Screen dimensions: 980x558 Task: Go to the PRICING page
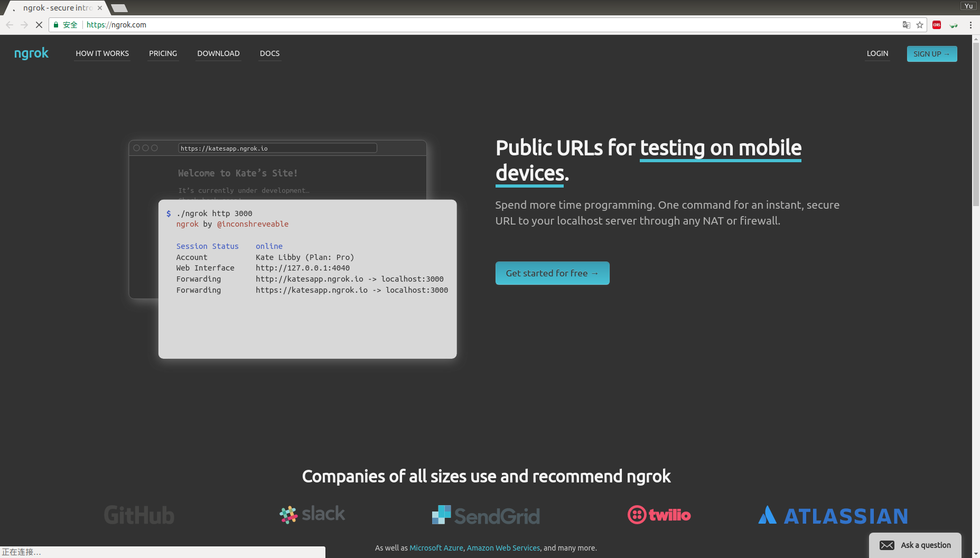click(163, 53)
